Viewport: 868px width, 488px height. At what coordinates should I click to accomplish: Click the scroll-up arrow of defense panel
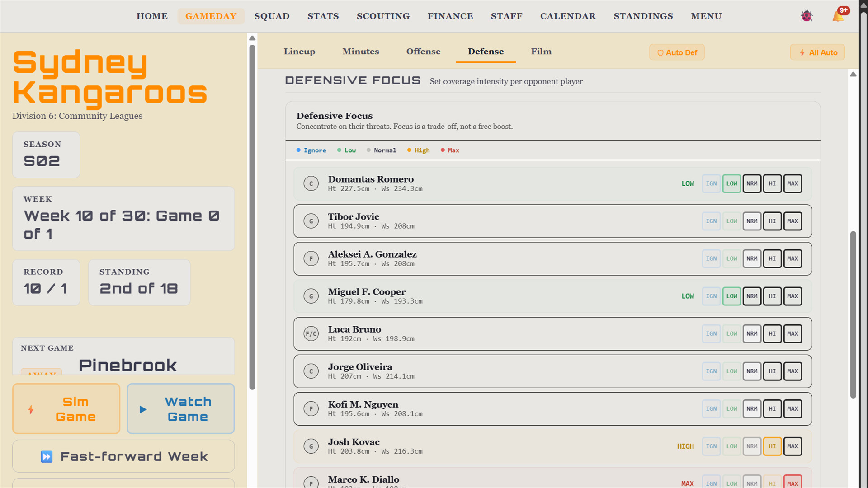tap(853, 74)
